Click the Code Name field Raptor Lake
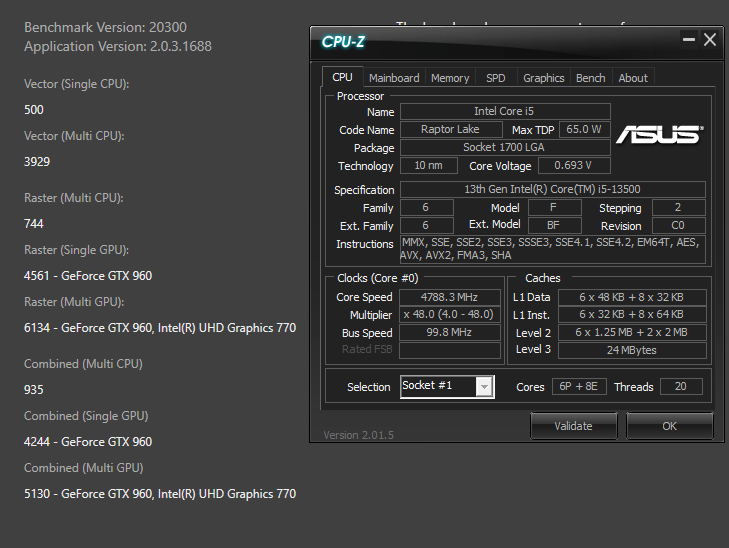 click(x=451, y=129)
